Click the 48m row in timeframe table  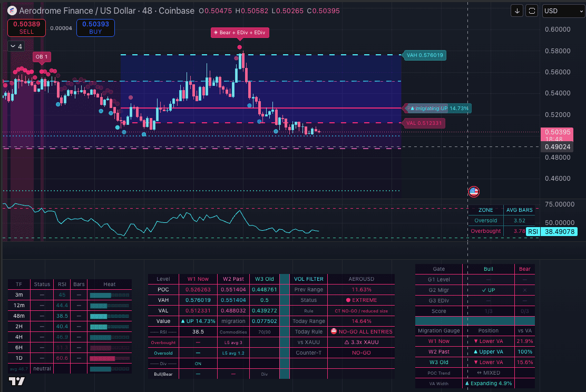click(x=70, y=316)
